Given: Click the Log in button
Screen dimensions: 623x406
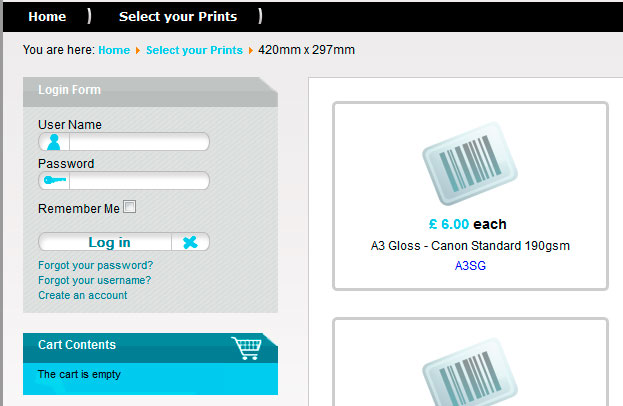Looking at the screenshot, I should 109,242.
